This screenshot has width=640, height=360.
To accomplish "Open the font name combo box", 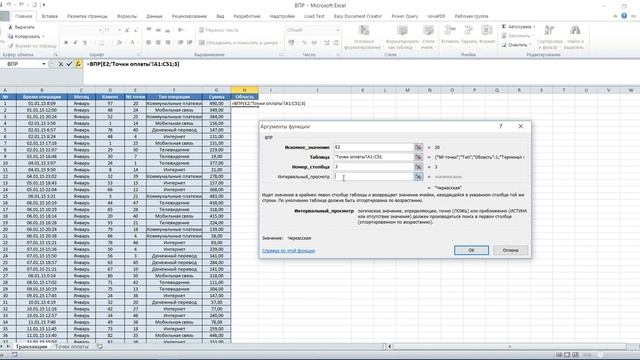I will tap(82, 30).
